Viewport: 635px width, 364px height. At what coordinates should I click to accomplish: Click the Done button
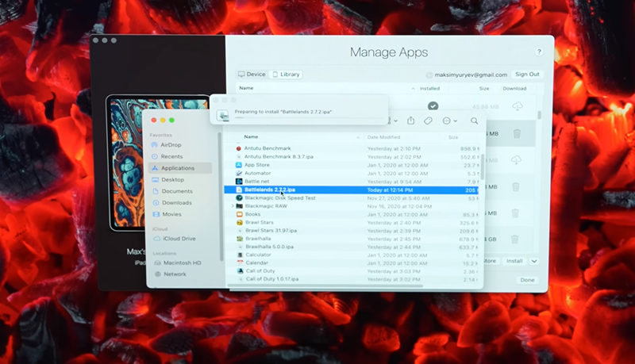tap(527, 280)
